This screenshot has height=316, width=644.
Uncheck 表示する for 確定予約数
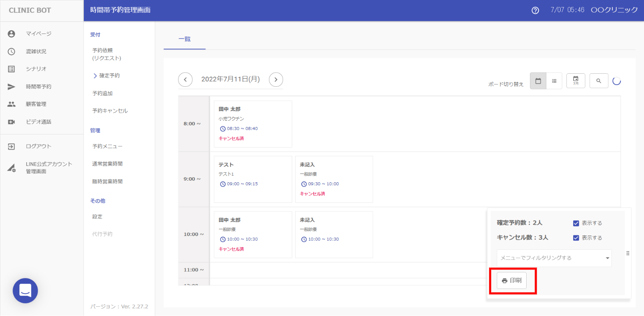coord(576,223)
